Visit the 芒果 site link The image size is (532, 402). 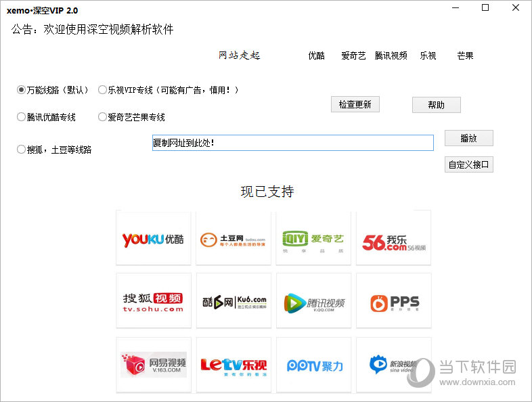(x=465, y=55)
